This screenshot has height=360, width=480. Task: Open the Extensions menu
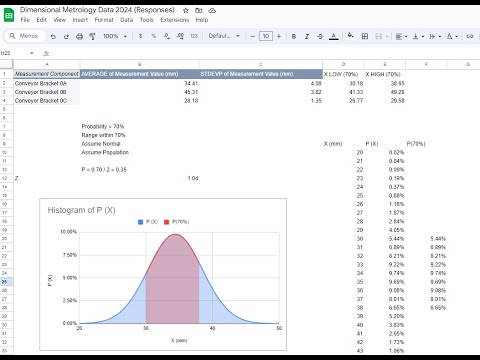[175, 20]
